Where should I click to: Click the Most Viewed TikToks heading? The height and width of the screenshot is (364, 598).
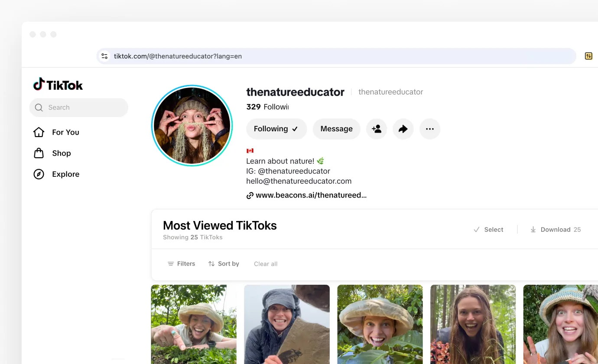click(x=220, y=226)
